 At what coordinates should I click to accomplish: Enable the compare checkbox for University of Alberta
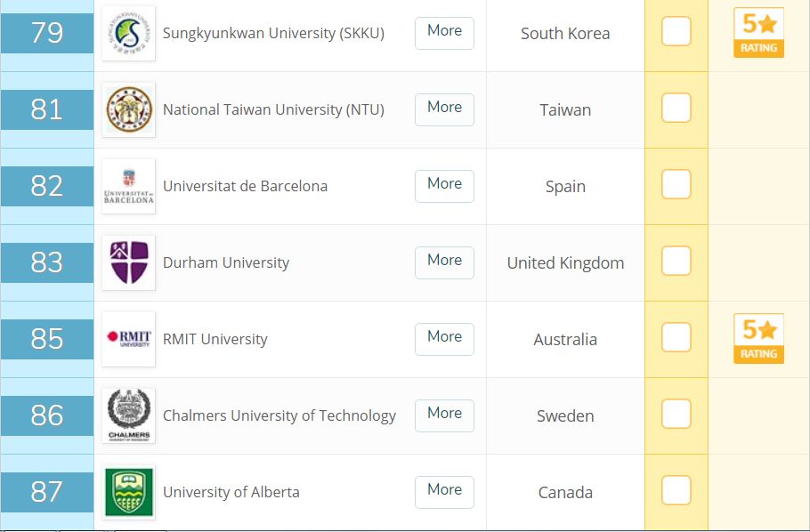point(676,489)
